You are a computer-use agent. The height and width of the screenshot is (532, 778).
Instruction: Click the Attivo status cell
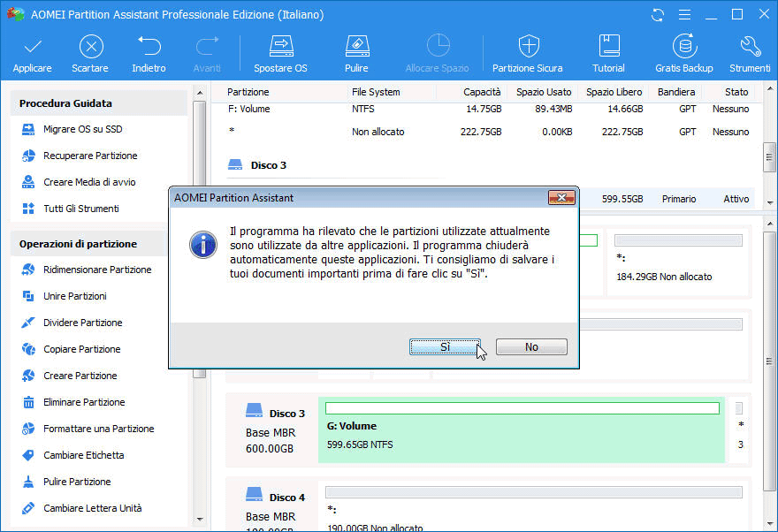click(736, 200)
